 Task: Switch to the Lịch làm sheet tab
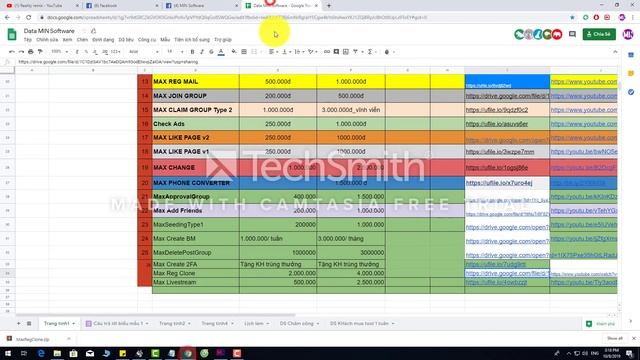point(257,323)
